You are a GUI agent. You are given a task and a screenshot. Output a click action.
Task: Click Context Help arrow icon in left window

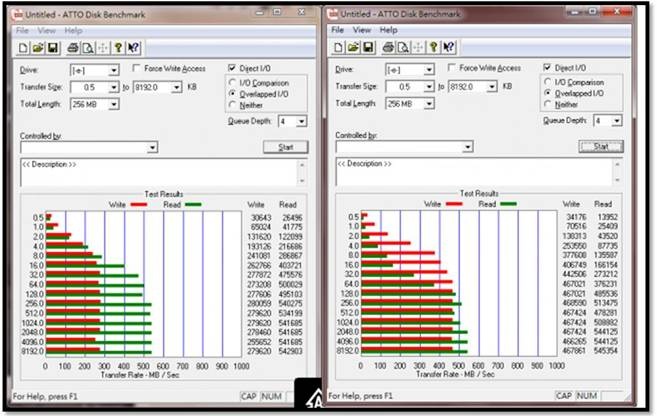coord(133,48)
